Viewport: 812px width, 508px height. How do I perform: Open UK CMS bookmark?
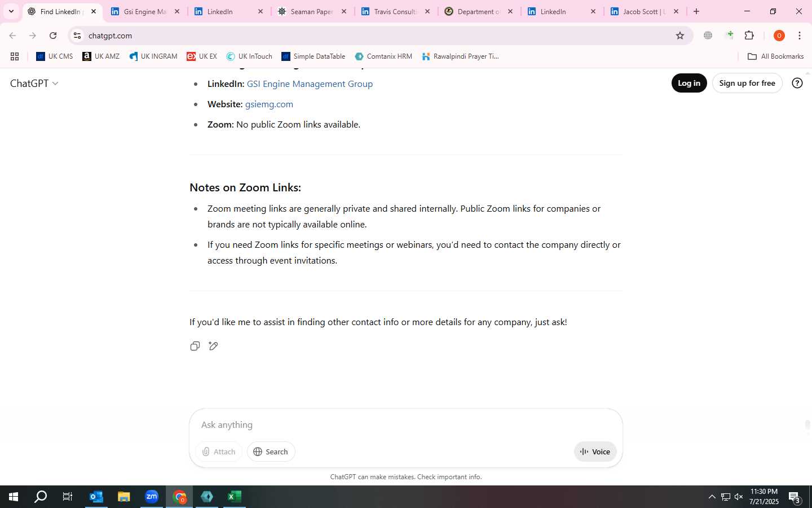coord(55,56)
